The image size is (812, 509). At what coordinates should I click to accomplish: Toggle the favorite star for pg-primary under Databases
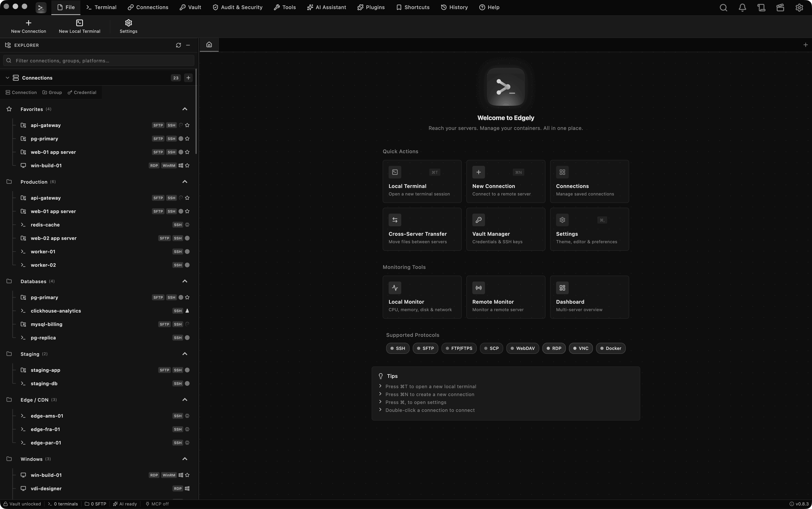[187, 298]
